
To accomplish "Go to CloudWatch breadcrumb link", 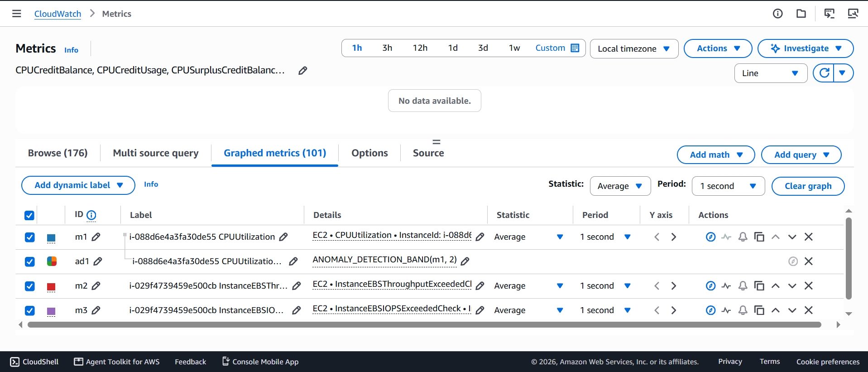I will [58, 14].
